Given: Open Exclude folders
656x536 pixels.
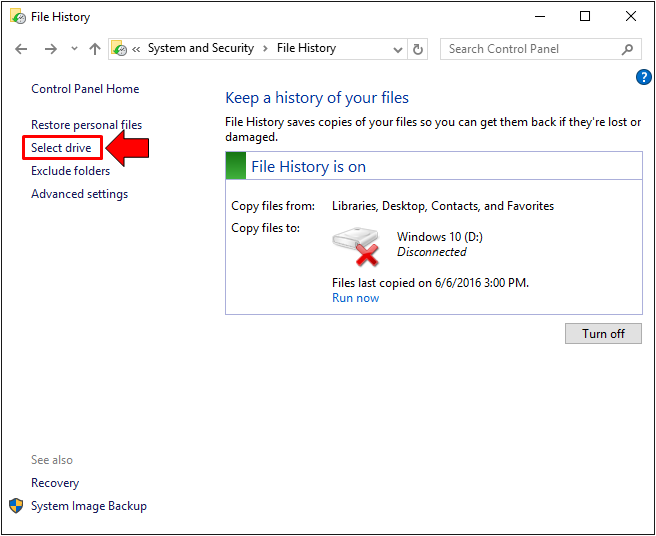Looking at the screenshot, I should click(70, 171).
